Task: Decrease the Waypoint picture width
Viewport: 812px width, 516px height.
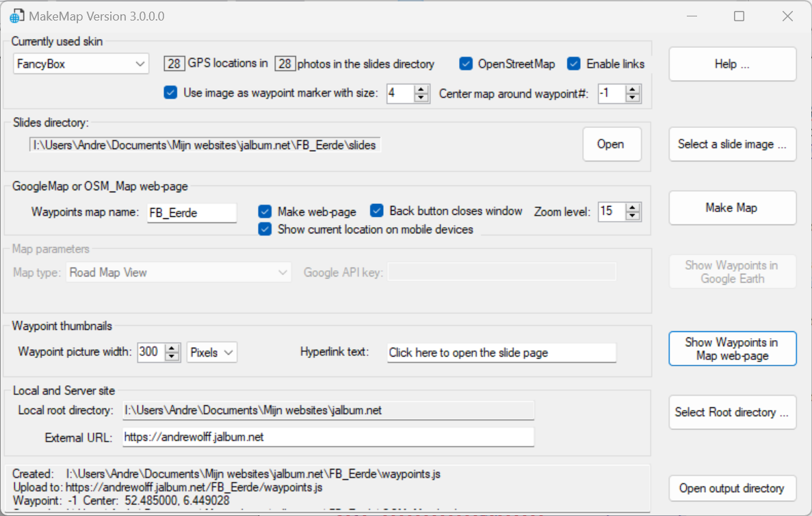Action: [172, 356]
